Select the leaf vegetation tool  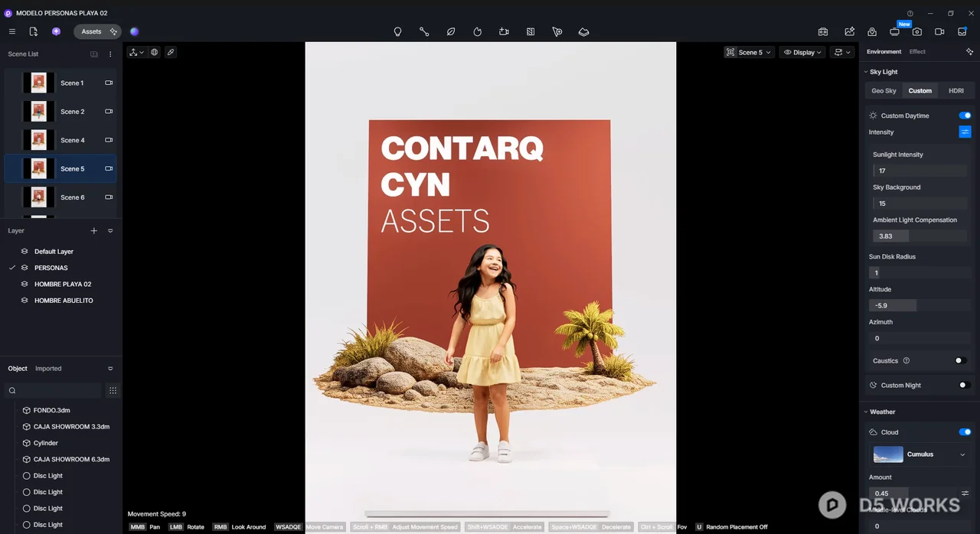[x=451, y=31]
